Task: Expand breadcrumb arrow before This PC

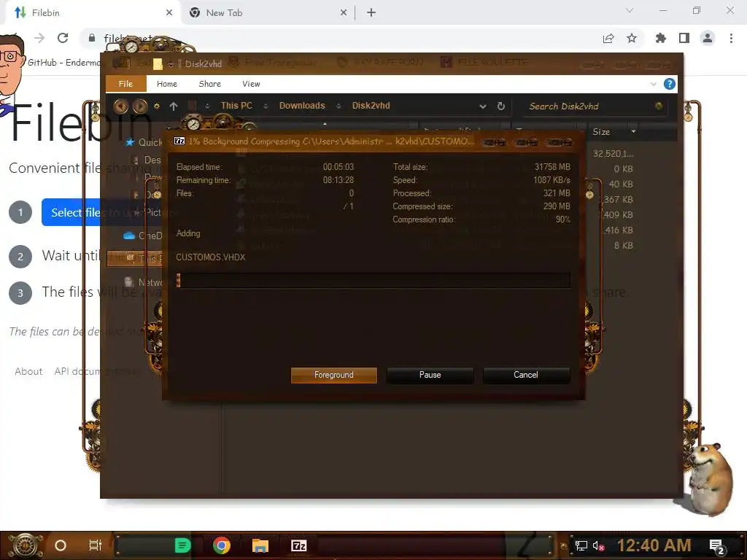Action: point(207,106)
